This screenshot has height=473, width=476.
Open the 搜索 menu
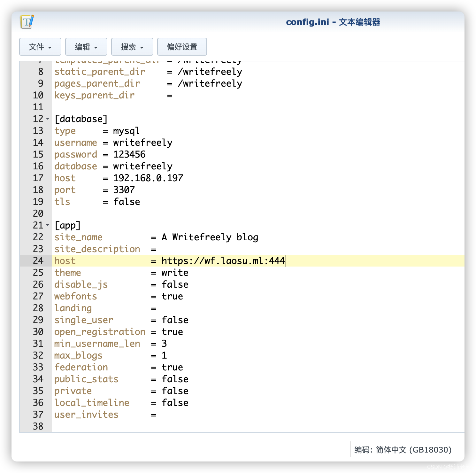click(132, 47)
